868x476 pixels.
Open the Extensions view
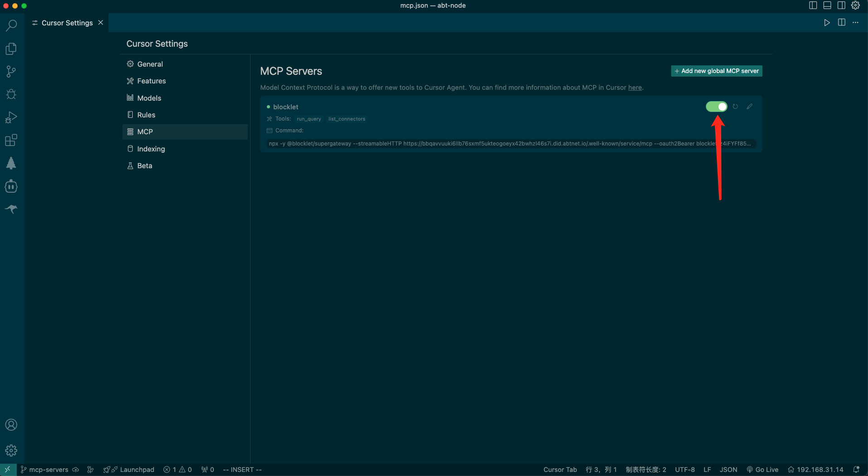coord(11,140)
